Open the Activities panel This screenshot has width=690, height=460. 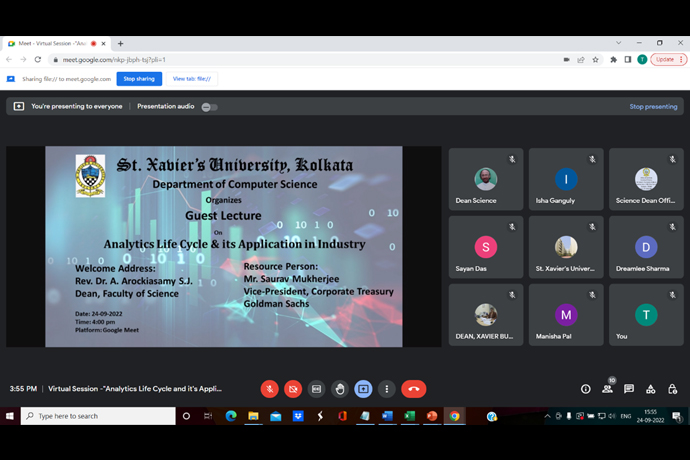(650, 389)
